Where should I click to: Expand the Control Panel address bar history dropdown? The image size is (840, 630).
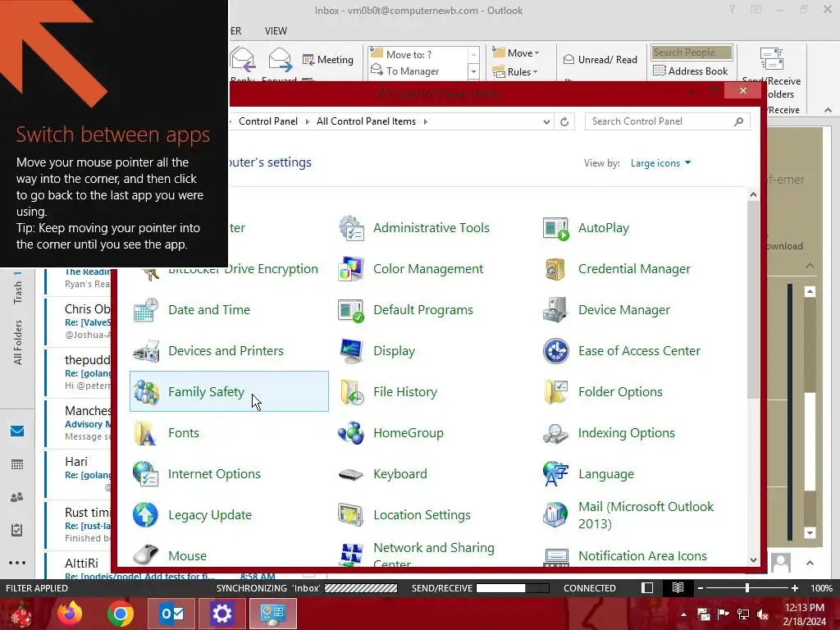point(546,122)
